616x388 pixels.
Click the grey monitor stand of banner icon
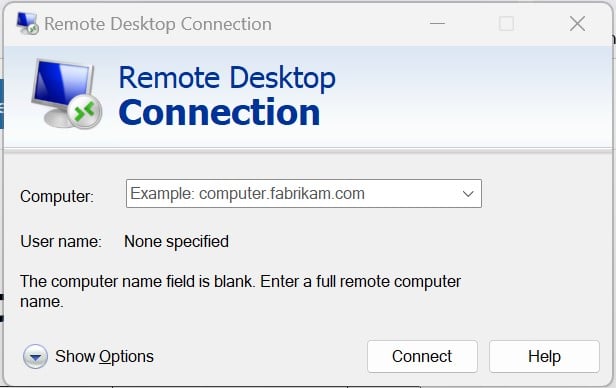click(x=59, y=117)
